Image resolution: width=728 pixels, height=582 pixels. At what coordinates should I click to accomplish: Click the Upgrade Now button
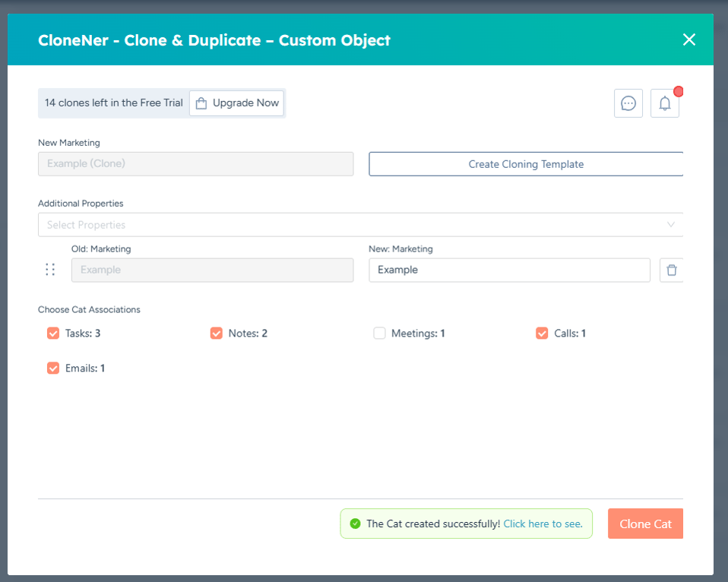237,103
